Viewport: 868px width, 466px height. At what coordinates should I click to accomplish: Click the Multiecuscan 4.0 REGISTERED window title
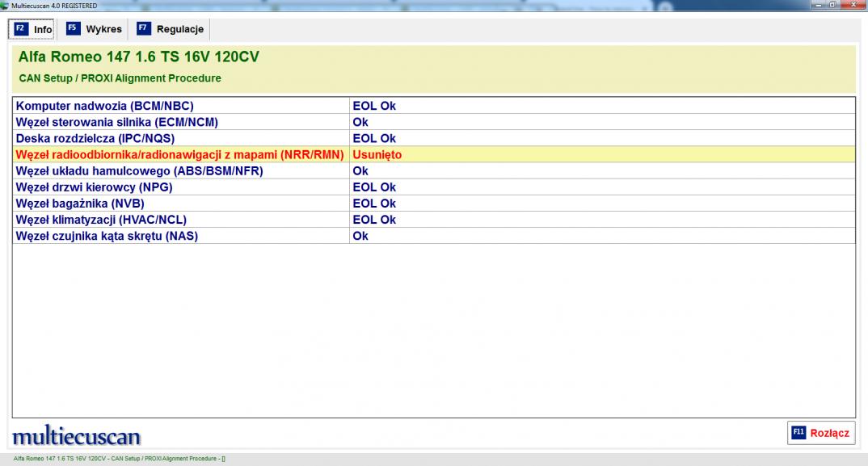54,6
